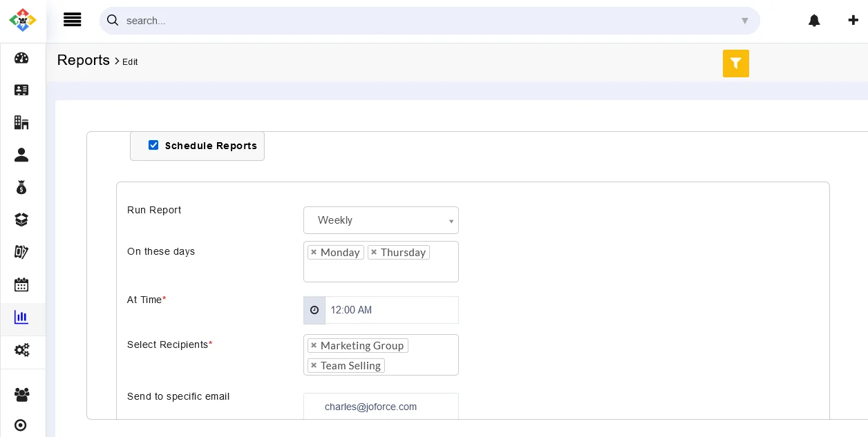
Task: Open the search category dropdown arrow
Action: pyautogui.click(x=745, y=21)
